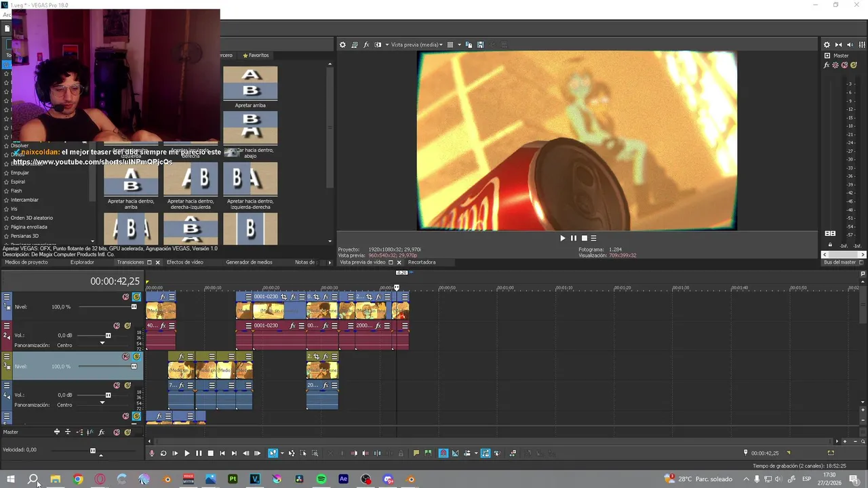Viewport: 868px width, 488px height.
Task: Open overlays dropdown arrow in preview toolbar
Action: click(459, 45)
